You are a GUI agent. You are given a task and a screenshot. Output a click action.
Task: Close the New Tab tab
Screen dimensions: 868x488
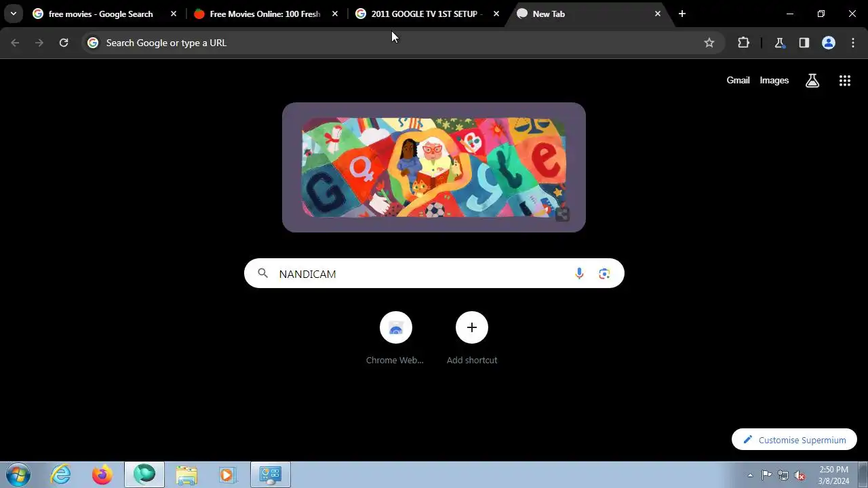coord(658,14)
